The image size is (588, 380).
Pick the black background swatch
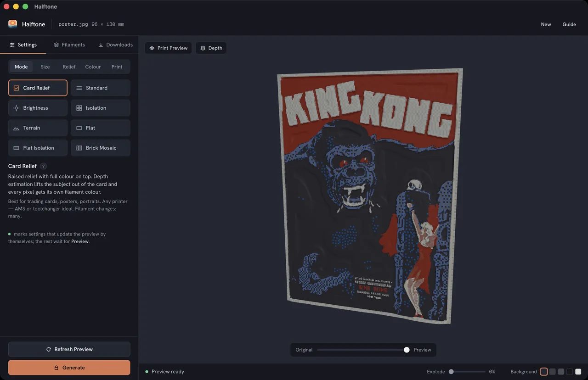(570, 372)
